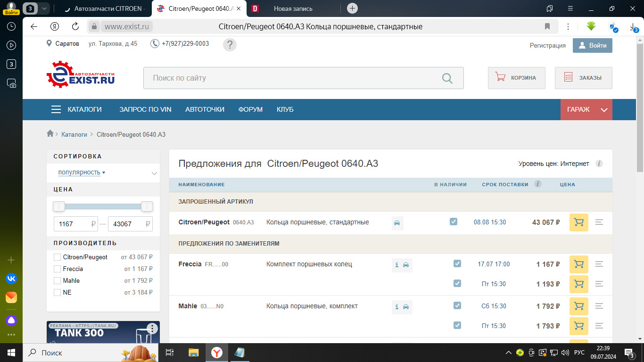This screenshot has height=362, width=644.
Task: Open Регистрация link
Action: click(548, 45)
